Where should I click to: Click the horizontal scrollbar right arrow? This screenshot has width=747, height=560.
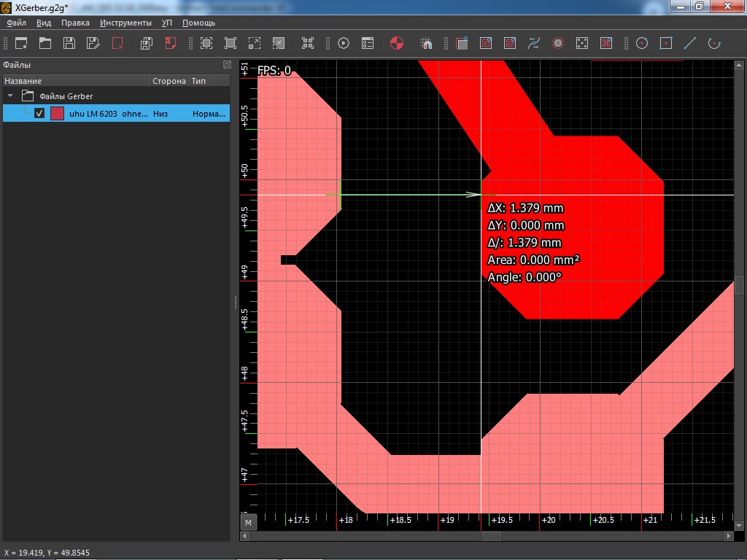pyautogui.click(x=729, y=536)
